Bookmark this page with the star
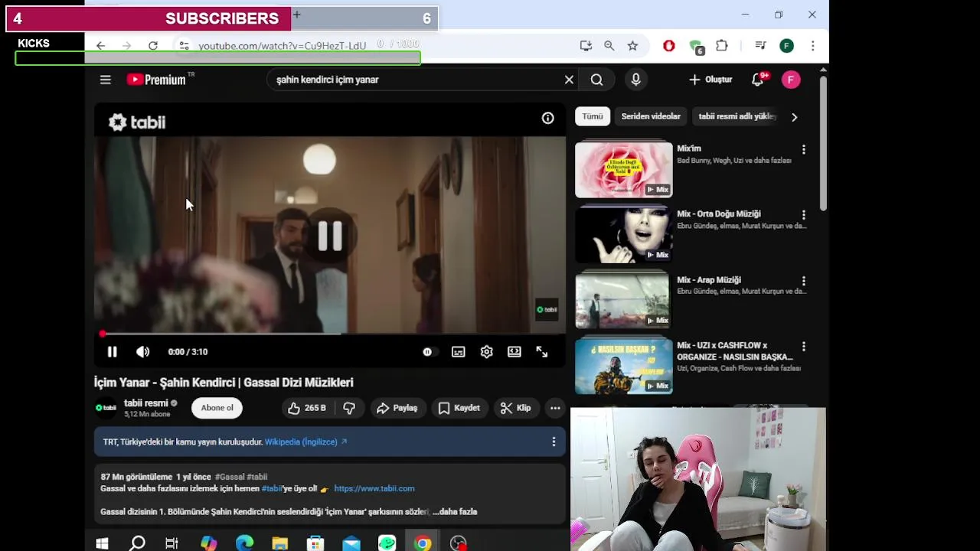Screen dimensions: 980x551 point(632,46)
